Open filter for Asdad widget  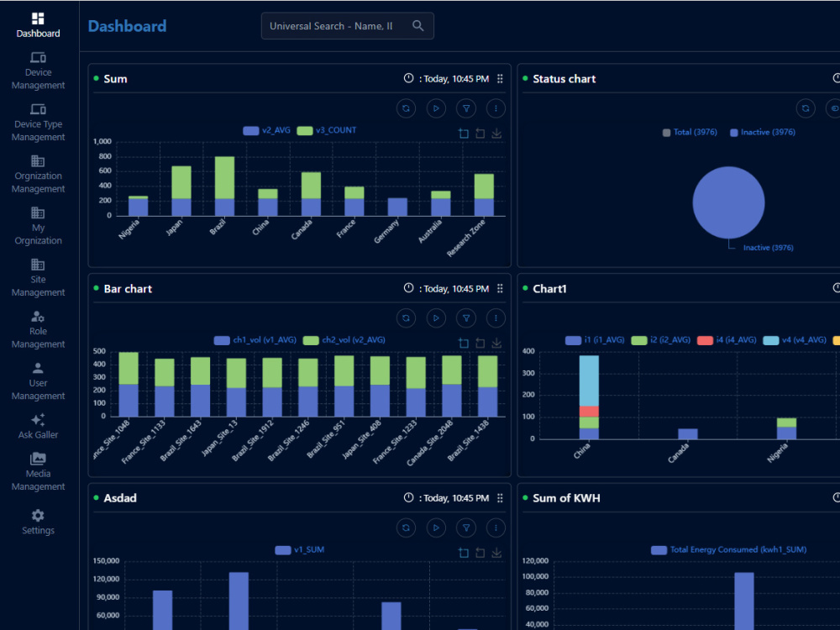466,528
